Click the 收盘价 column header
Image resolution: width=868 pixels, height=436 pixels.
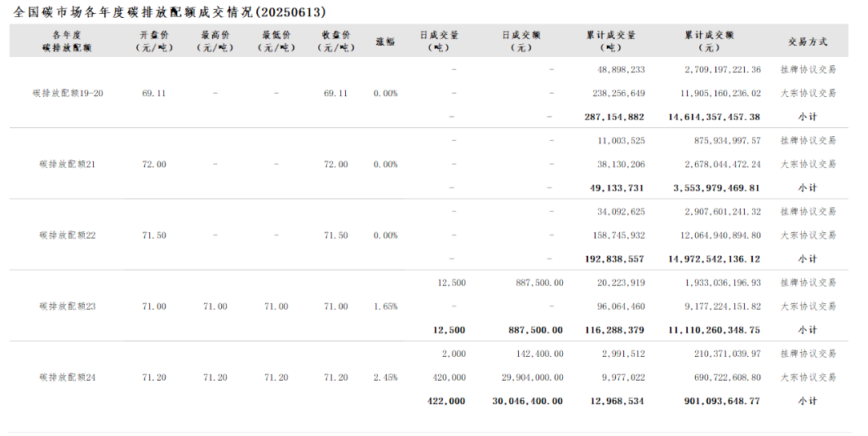pyautogui.click(x=336, y=42)
